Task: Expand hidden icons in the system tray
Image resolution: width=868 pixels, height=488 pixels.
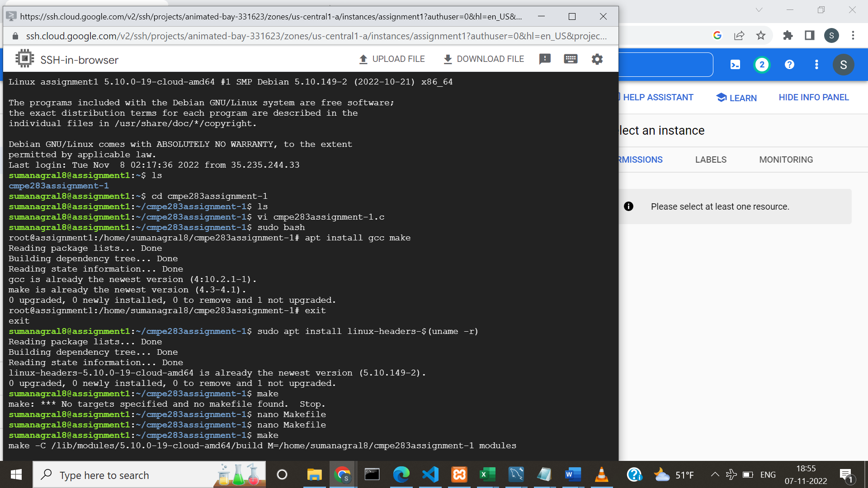Action: coord(715,474)
